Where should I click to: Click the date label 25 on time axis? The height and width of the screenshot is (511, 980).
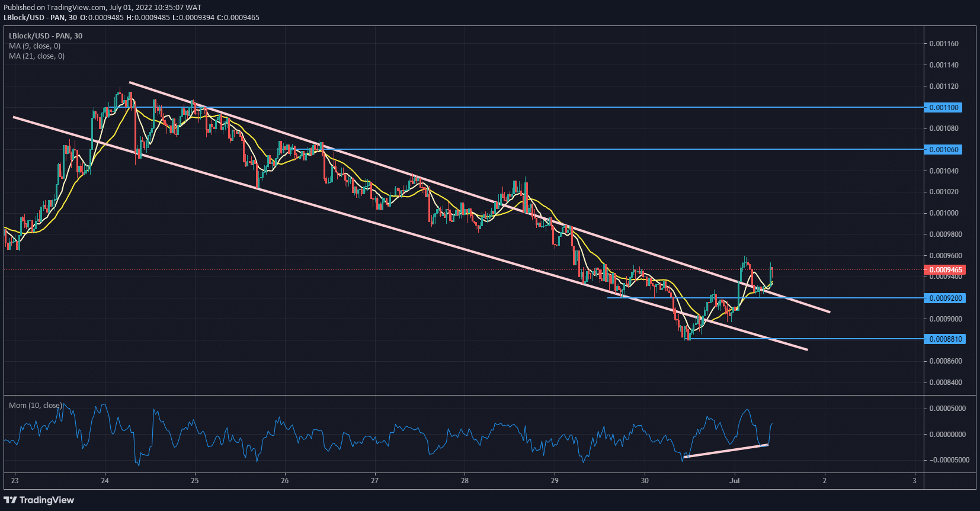(x=195, y=481)
